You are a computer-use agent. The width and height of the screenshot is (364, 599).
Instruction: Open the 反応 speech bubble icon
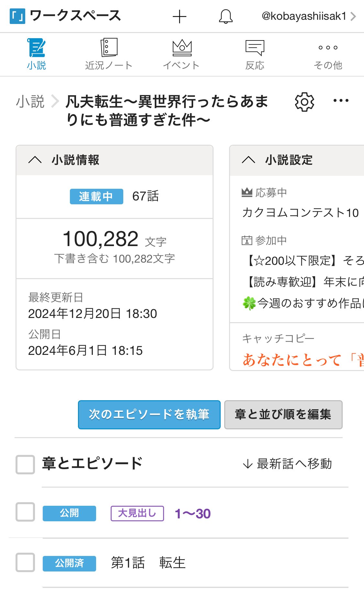click(255, 48)
